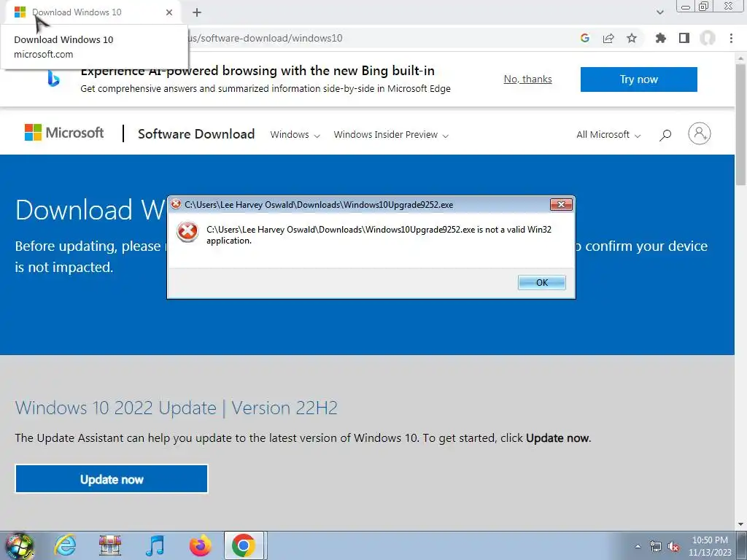
Task: Click the Chrome taskbar icon
Action: [x=244, y=545]
